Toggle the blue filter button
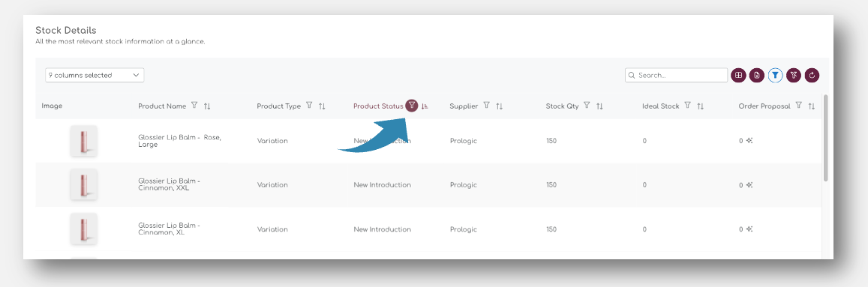The image size is (868, 287). tap(776, 75)
